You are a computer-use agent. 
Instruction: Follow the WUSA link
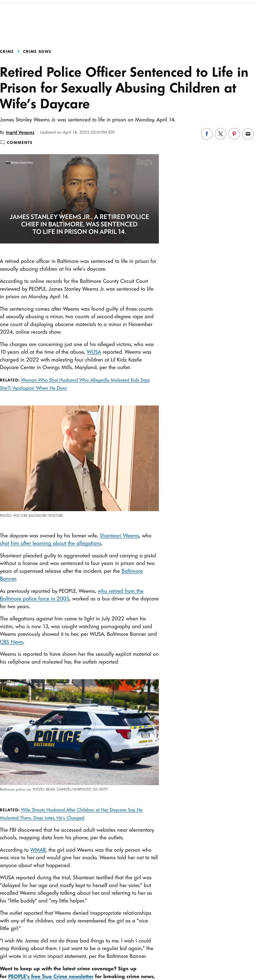pyautogui.click(x=94, y=352)
